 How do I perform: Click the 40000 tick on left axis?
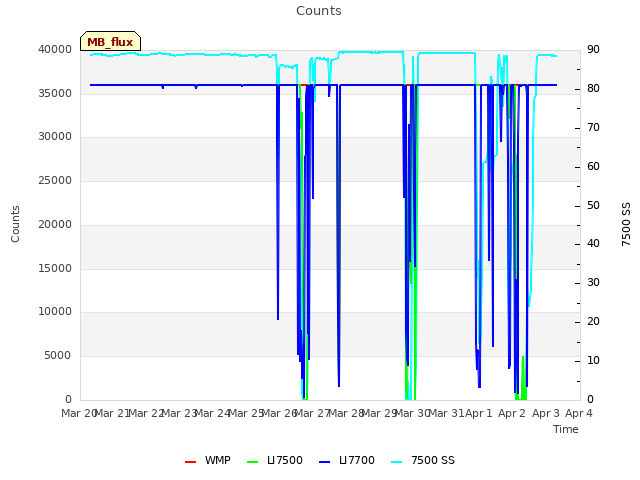(55, 49)
